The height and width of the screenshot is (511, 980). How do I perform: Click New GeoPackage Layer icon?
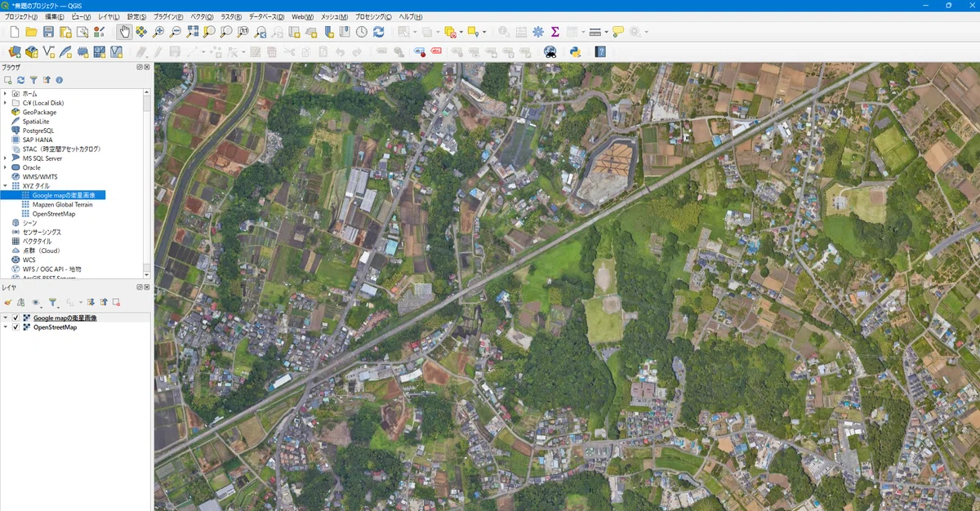pyautogui.click(x=32, y=51)
